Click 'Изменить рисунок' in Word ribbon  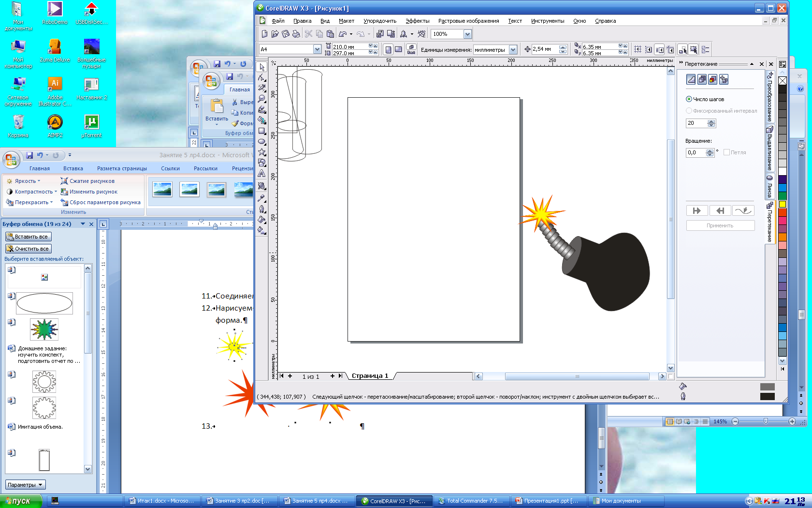coord(89,192)
